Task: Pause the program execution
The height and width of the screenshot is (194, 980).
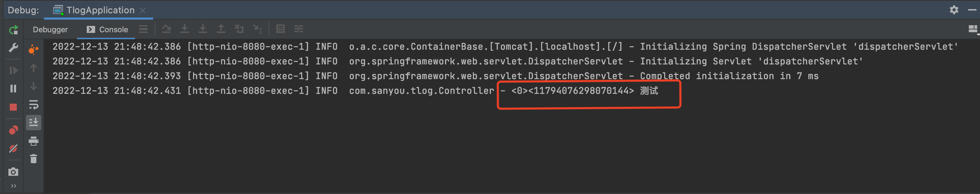Action: point(13,89)
